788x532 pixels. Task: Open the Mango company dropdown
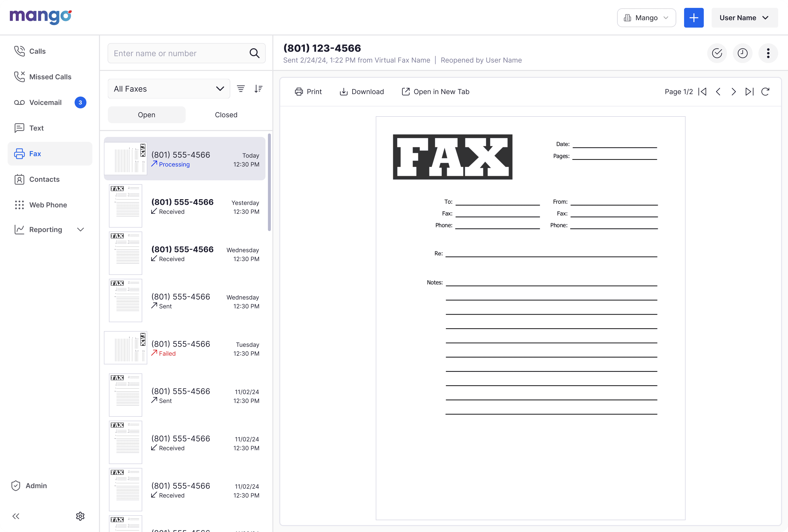pyautogui.click(x=646, y=18)
